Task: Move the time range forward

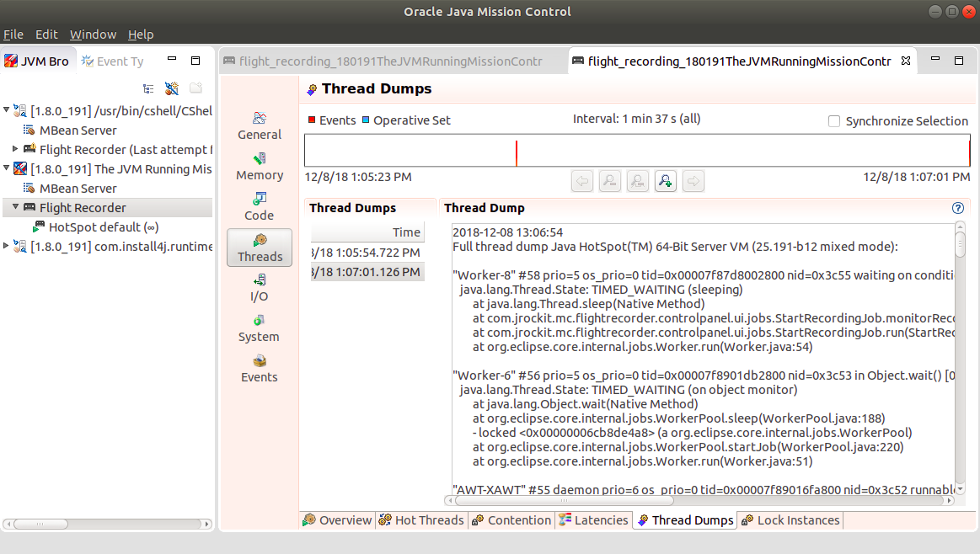Action: tap(693, 181)
